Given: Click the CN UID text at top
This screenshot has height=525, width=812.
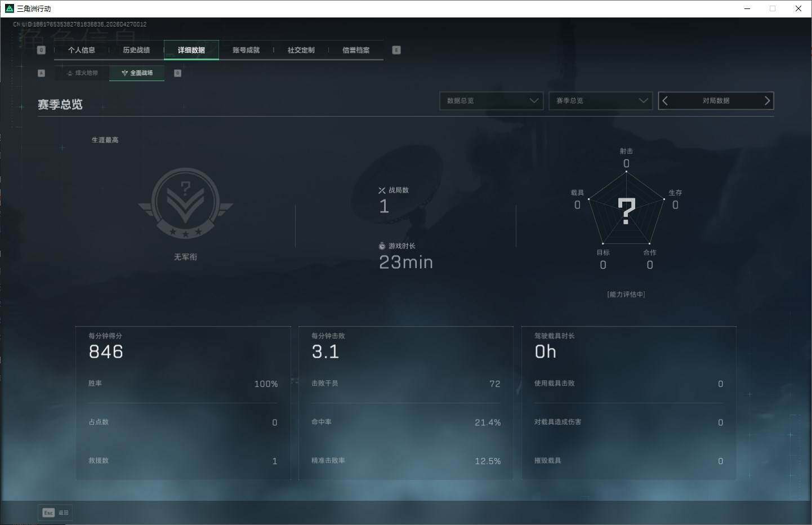Looking at the screenshot, I should 80,24.
